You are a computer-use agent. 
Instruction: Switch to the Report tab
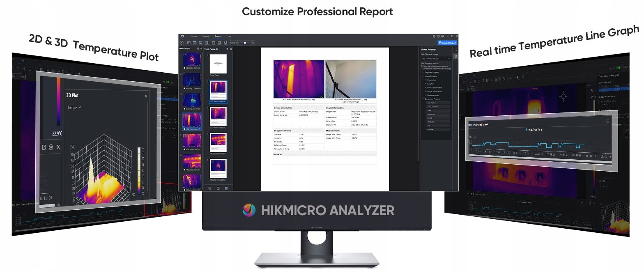[x=218, y=36]
